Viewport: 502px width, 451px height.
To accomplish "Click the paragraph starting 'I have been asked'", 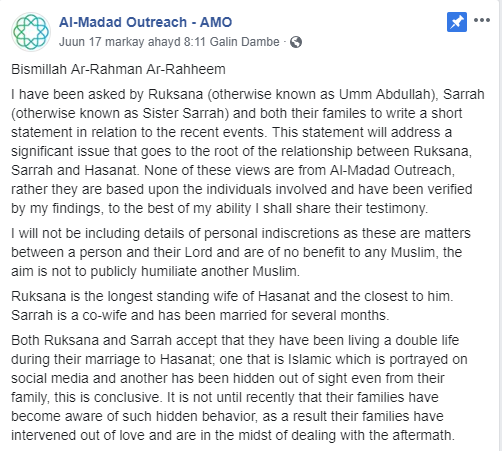I will click(x=248, y=151).
